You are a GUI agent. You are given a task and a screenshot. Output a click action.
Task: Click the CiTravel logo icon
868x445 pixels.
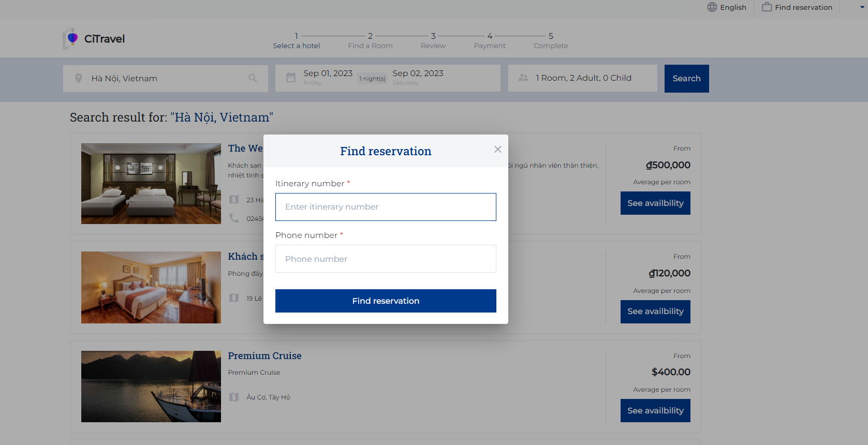pos(71,39)
